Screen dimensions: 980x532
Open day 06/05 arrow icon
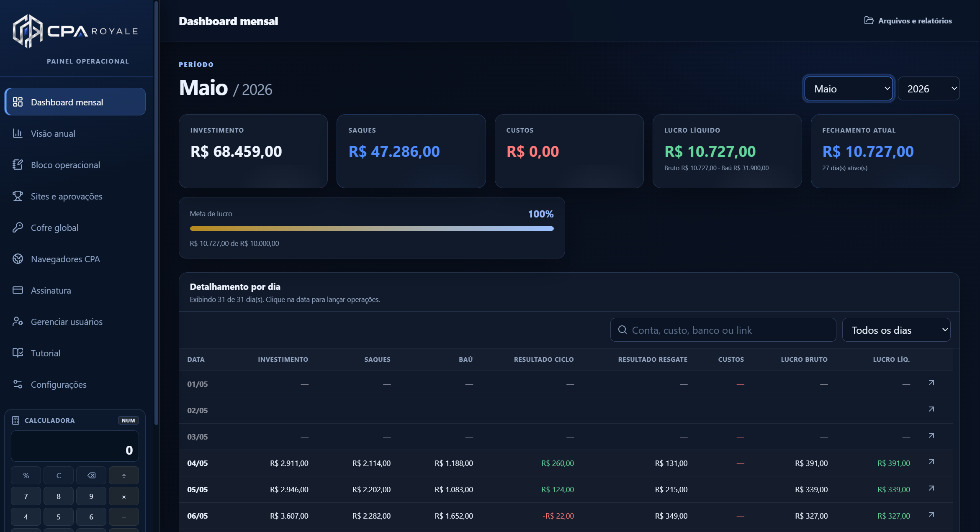(x=931, y=515)
